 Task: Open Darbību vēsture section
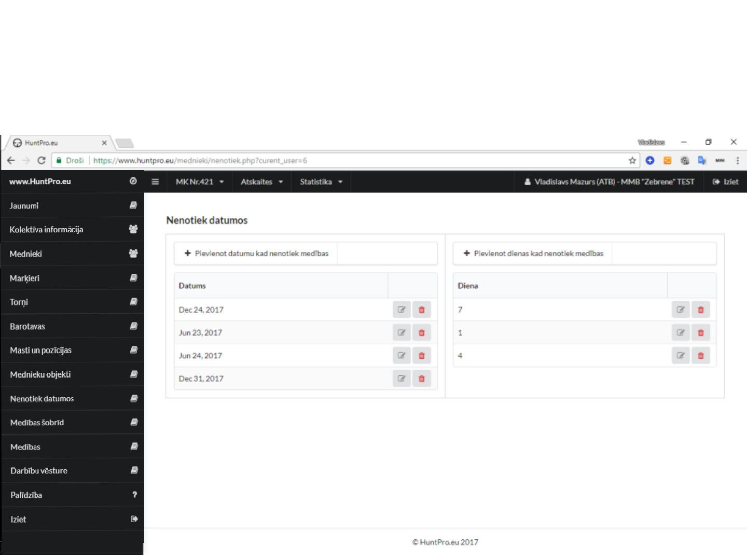click(x=73, y=471)
